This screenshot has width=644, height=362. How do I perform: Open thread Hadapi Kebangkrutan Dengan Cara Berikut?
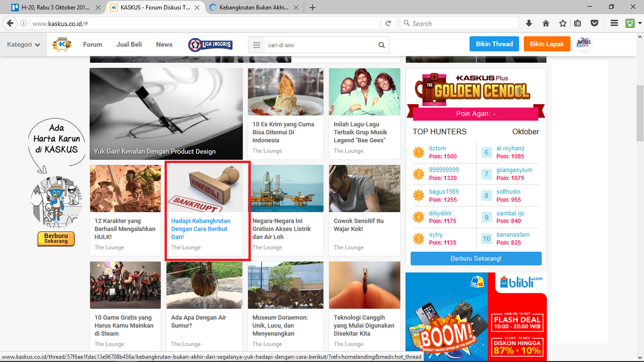coord(201,229)
